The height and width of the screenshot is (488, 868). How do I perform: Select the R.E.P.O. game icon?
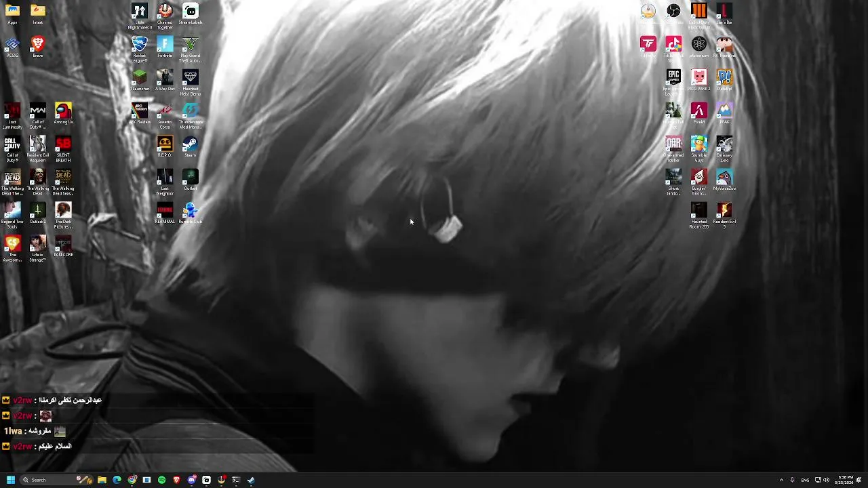point(165,146)
